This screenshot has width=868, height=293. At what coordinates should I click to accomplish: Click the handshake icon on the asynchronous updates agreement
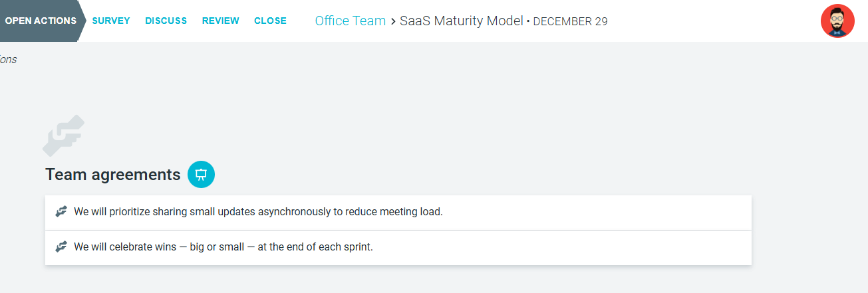[x=61, y=212]
